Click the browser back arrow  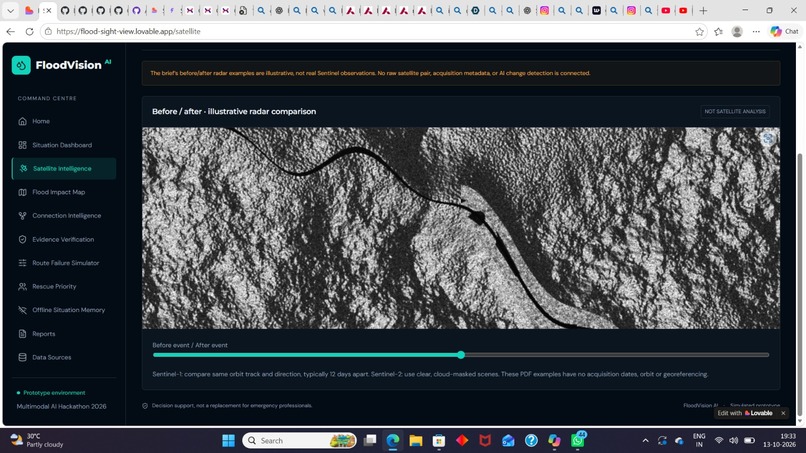[10, 31]
